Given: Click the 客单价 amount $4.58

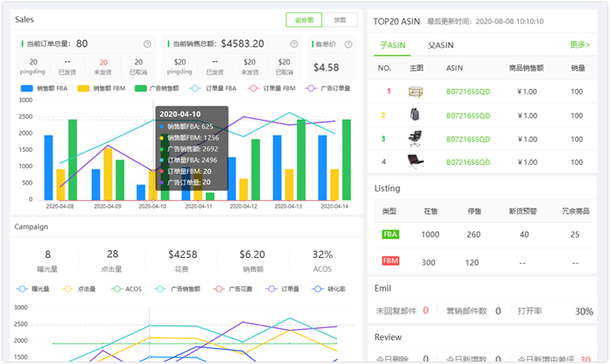Looking at the screenshot, I should [326, 68].
